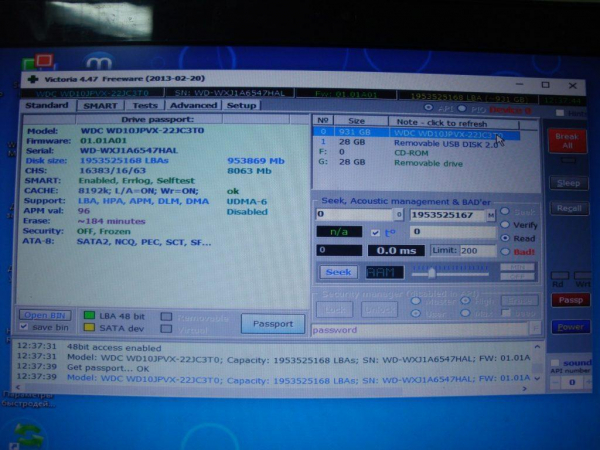
Task: Click the firmware 01.01A01 value
Action: pos(103,140)
